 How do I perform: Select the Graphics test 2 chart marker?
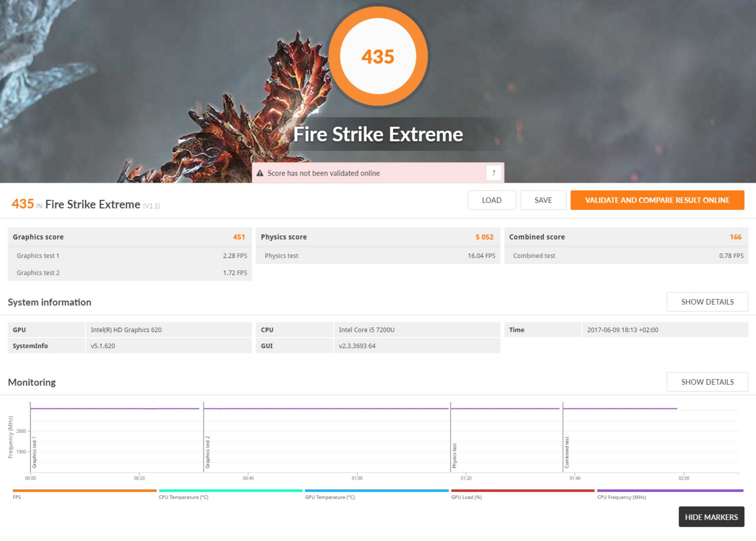(x=207, y=452)
